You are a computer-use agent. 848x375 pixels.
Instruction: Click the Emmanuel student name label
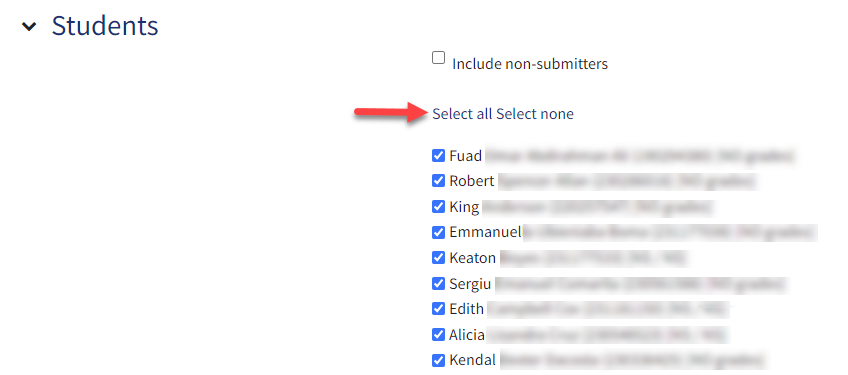[x=485, y=232]
